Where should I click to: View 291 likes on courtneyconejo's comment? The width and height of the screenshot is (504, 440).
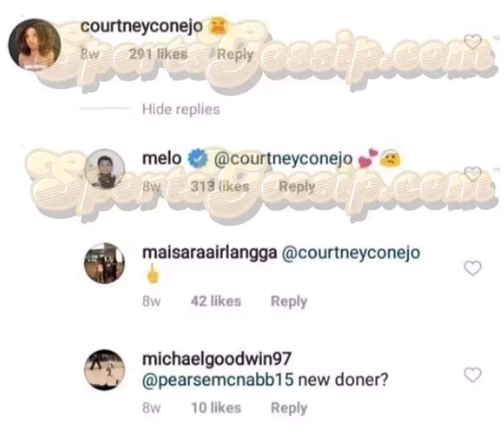[x=158, y=54]
